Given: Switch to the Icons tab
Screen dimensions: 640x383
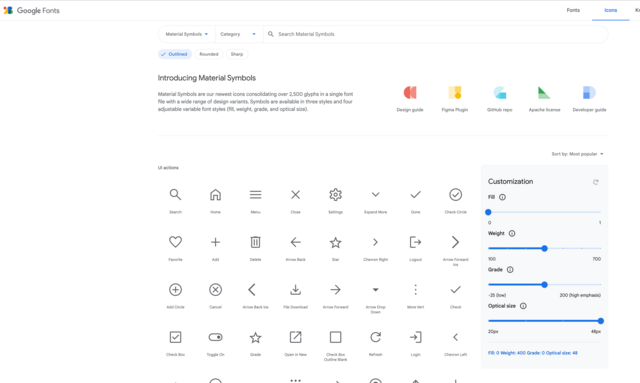Looking at the screenshot, I should 611,10.
